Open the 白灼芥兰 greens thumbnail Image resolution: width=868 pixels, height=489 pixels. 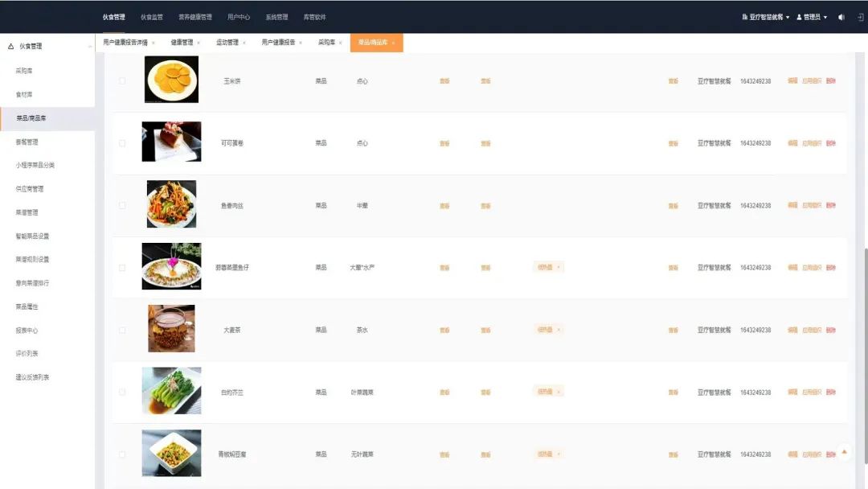pos(172,390)
